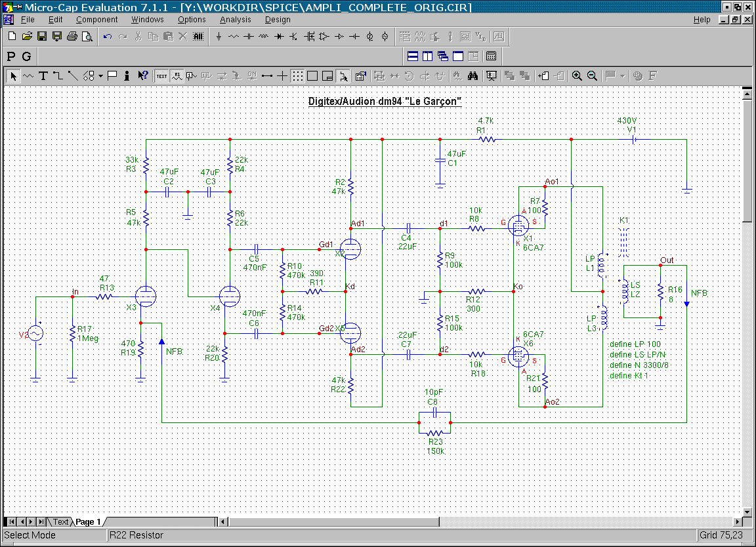Place a ground component
Image resolution: width=756 pixels, height=547 pixels.
tap(219, 36)
